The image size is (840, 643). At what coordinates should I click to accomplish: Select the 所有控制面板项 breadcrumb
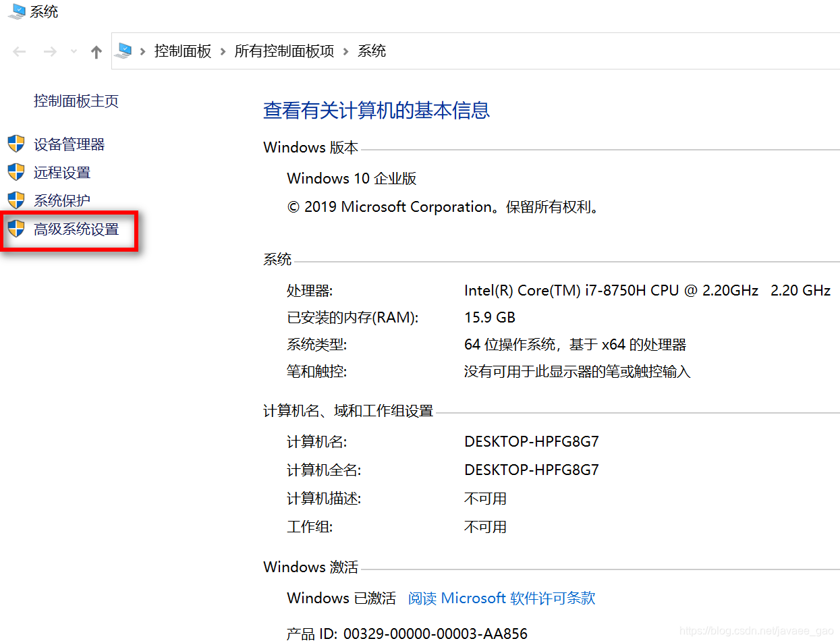[x=284, y=51]
